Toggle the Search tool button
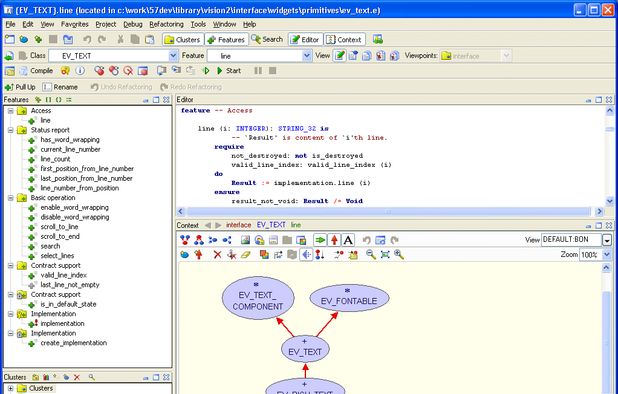This screenshot has height=394, width=618. pyautogui.click(x=267, y=40)
